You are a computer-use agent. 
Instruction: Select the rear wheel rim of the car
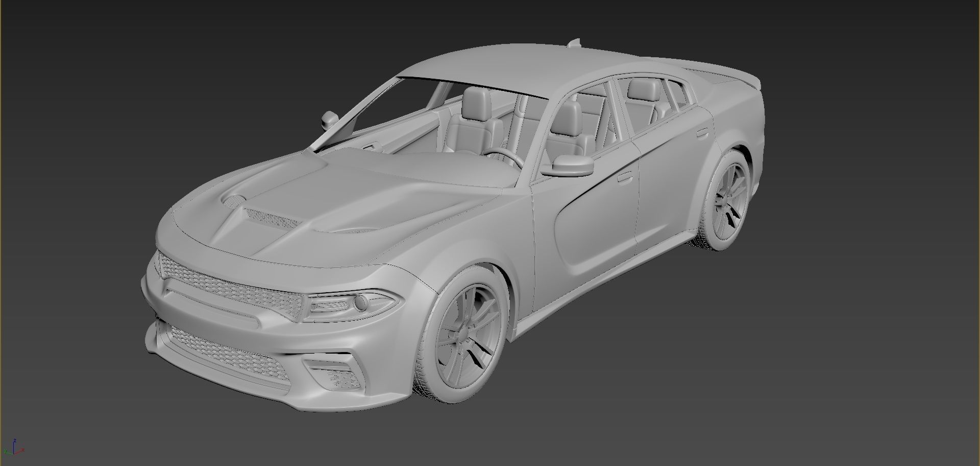click(731, 202)
